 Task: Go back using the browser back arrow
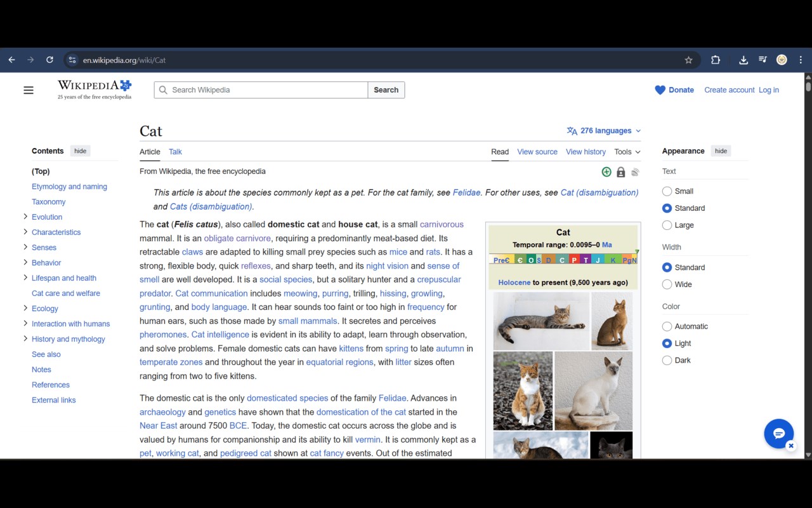(x=11, y=60)
